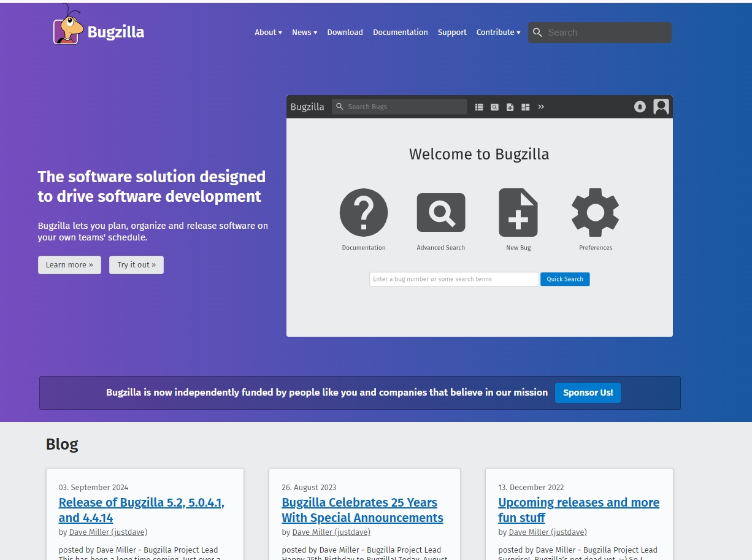The height and width of the screenshot is (560, 752).
Task: Click the Bugzilla site title text in the header
Action: coord(116,33)
